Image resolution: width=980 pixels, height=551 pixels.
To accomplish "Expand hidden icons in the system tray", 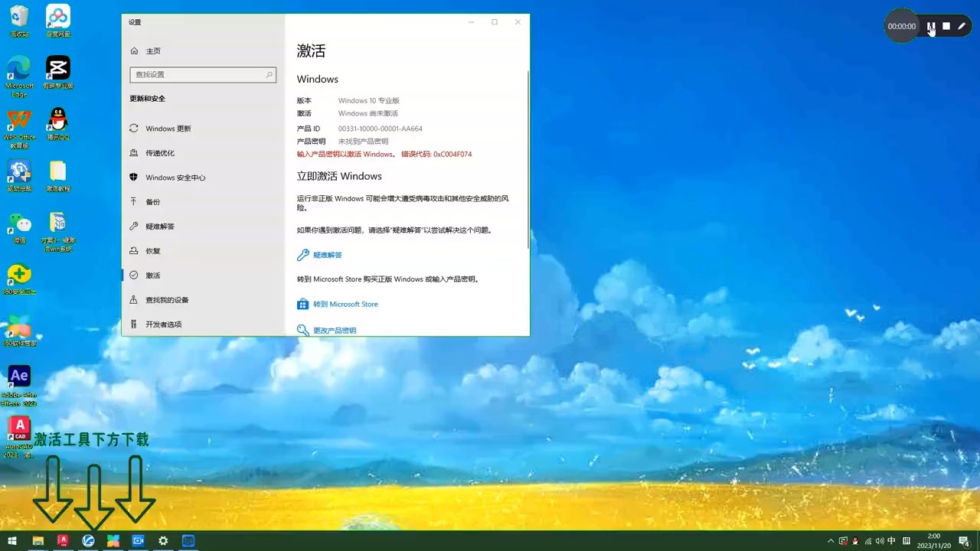I will pyautogui.click(x=830, y=541).
